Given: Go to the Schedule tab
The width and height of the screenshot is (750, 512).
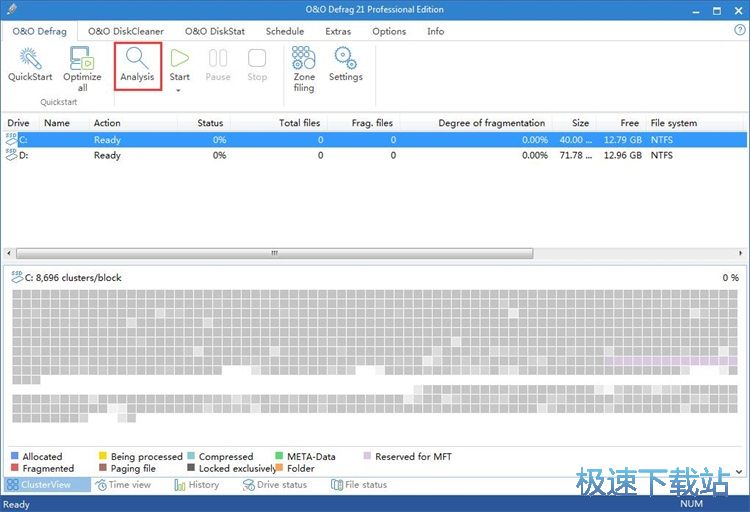Looking at the screenshot, I should [285, 31].
